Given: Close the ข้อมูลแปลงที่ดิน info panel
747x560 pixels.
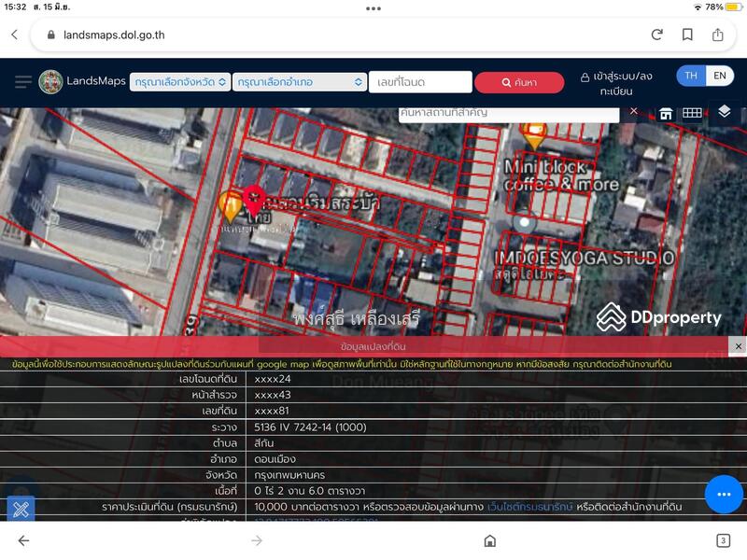Looking at the screenshot, I should coord(738,346).
